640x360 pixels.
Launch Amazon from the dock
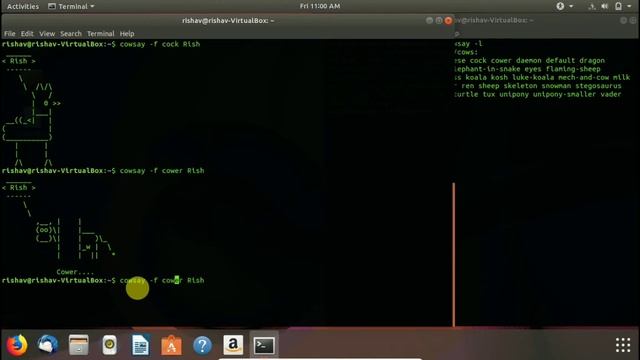tap(233, 345)
